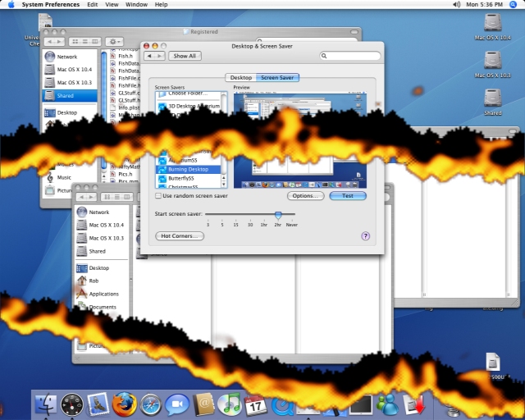Open Safari compass icon in Dock
This screenshot has width=525, height=420.
click(x=150, y=404)
